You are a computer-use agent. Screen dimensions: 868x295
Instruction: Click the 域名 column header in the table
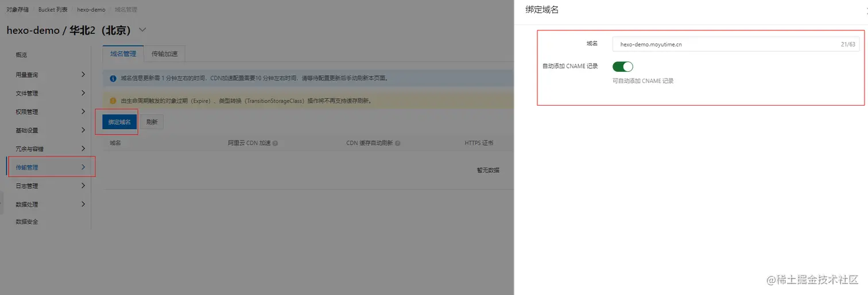click(115, 143)
